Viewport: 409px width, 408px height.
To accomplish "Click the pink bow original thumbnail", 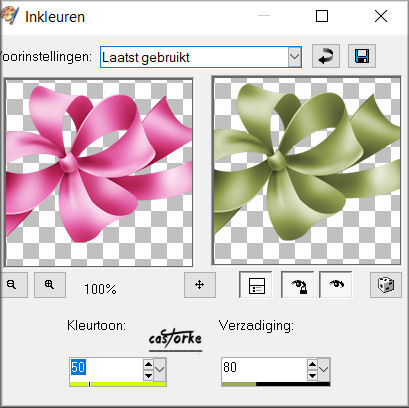I will coord(99,172).
